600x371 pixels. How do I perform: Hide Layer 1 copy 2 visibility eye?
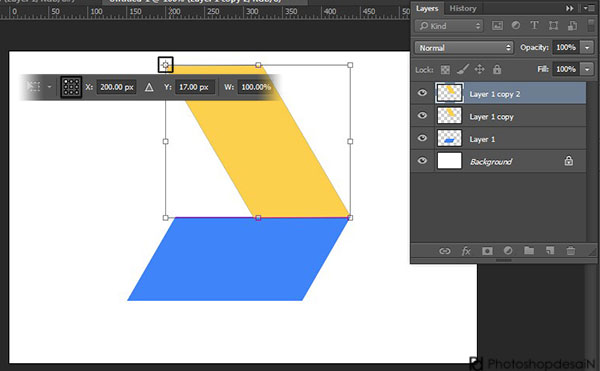tap(422, 93)
